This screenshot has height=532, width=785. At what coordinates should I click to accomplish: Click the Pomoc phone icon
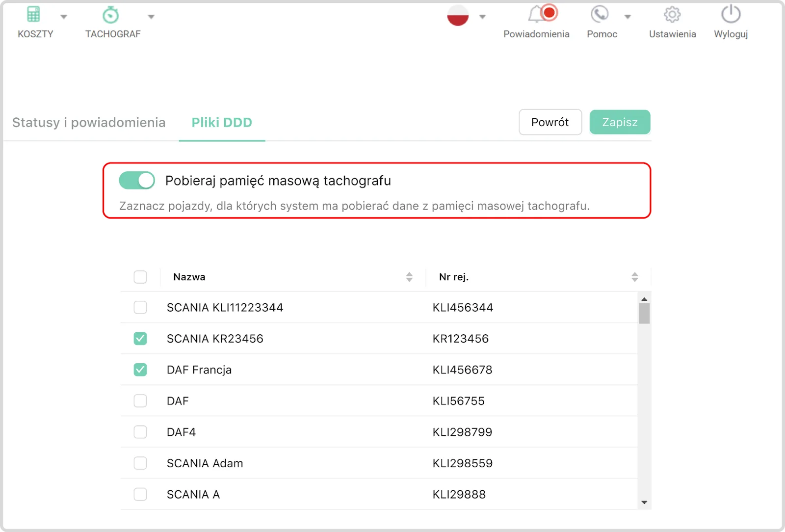coord(600,14)
